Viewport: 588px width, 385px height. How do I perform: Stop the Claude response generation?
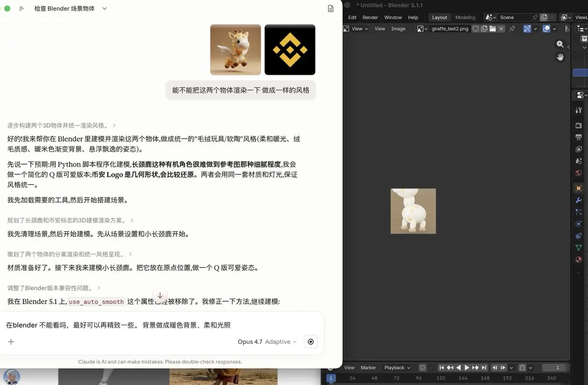click(x=311, y=342)
